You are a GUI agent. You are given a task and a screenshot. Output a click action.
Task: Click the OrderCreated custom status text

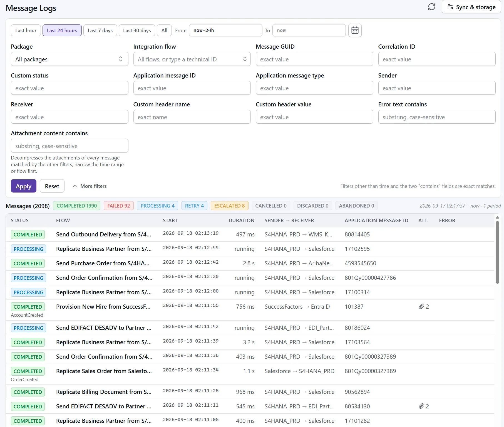coord(24,379)
